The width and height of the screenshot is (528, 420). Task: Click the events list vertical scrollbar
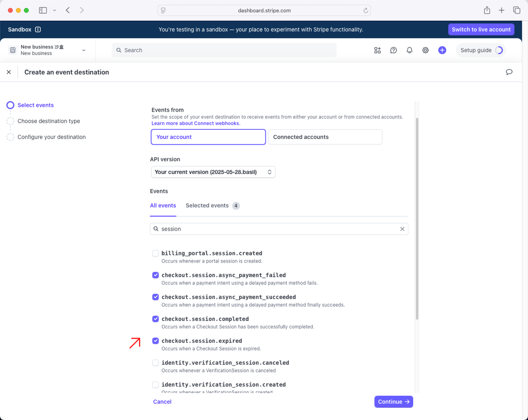point(417,218)
